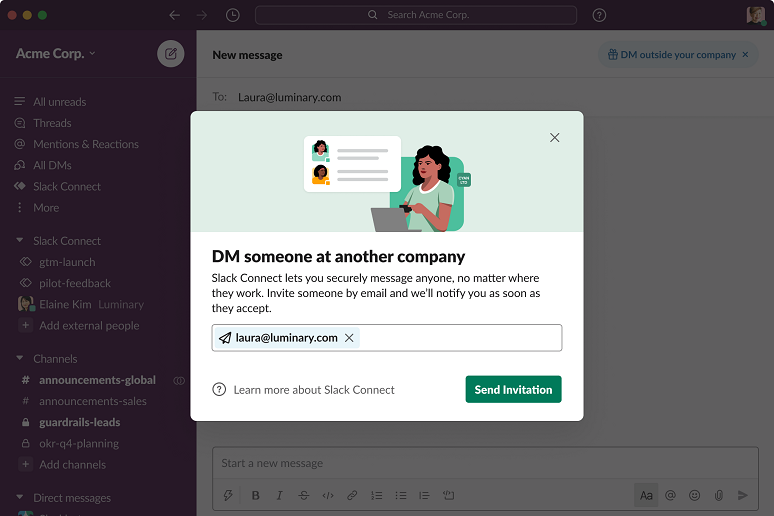Click the attach file paperclip icon

pos(718,495)
